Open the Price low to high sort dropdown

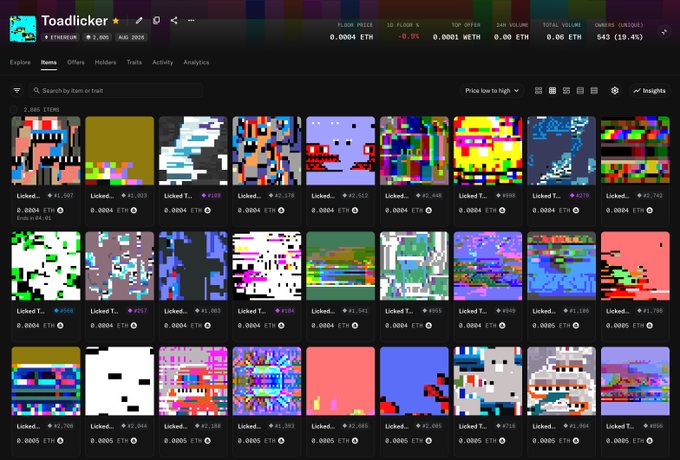tap(492, 91)
